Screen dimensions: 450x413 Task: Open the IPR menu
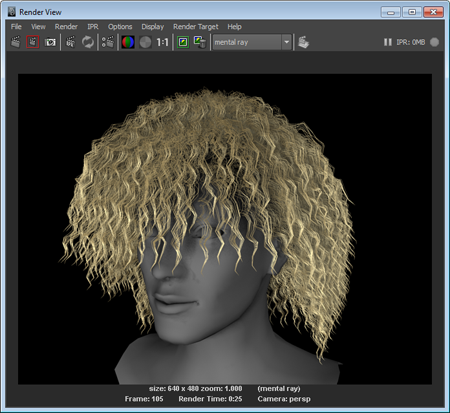(x=93, y=27)
